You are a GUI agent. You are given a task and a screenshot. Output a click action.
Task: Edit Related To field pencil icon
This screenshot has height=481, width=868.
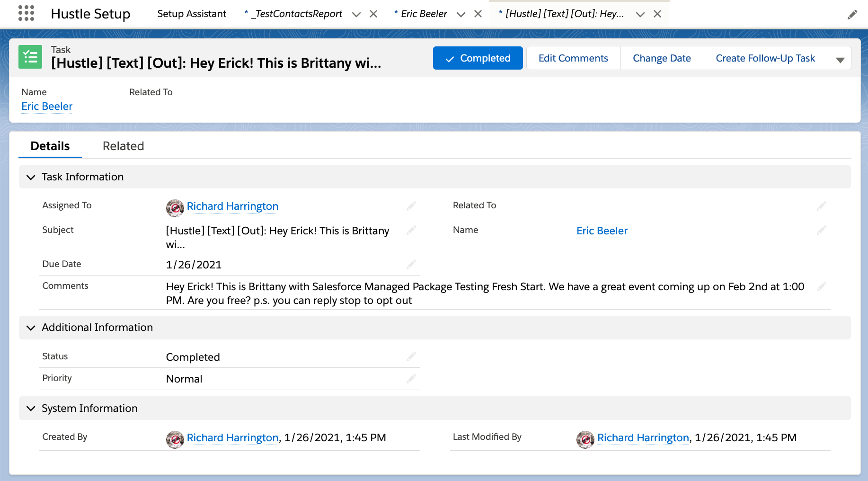tap(822, 205)
